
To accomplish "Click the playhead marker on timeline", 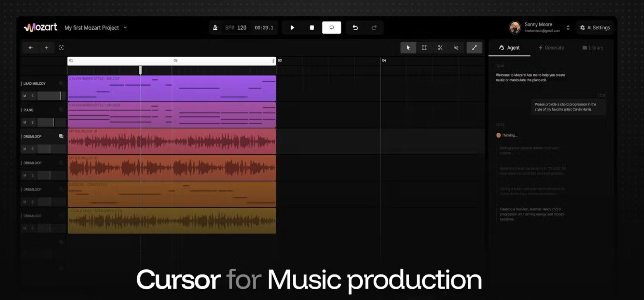I will click(x=140, y=70).
